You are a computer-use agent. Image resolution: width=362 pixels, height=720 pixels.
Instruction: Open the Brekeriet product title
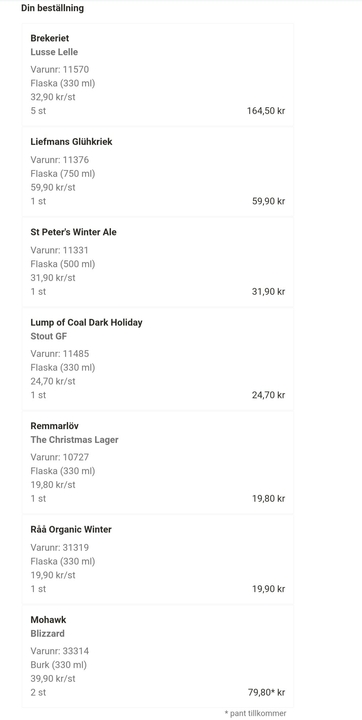coord(50,38)
